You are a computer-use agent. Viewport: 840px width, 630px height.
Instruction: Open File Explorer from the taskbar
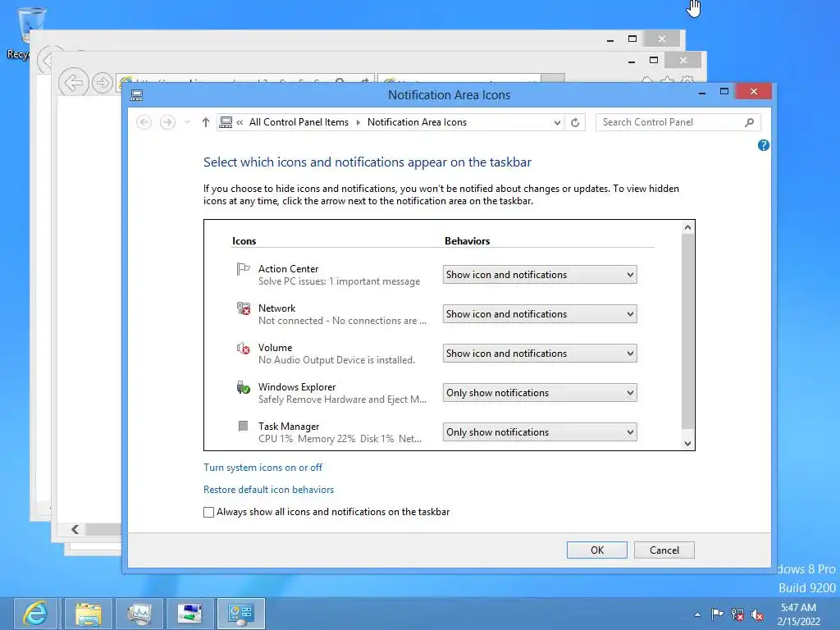[89, 614]
